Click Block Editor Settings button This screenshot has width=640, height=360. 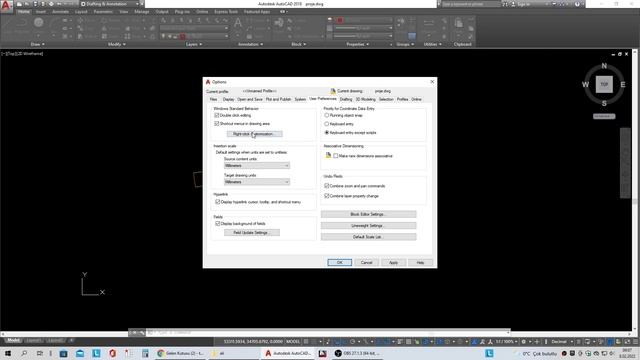368,214
